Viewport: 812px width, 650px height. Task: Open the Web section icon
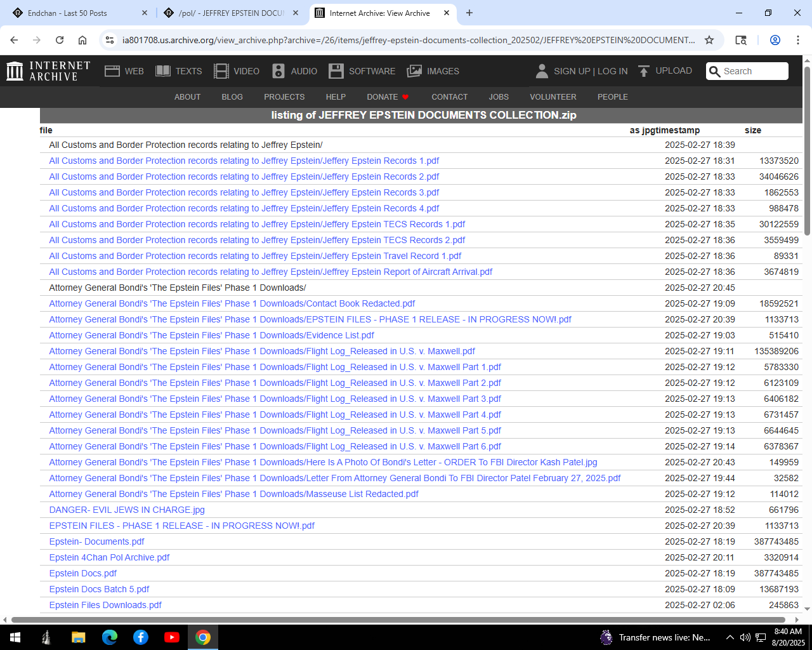click(112, 71)
